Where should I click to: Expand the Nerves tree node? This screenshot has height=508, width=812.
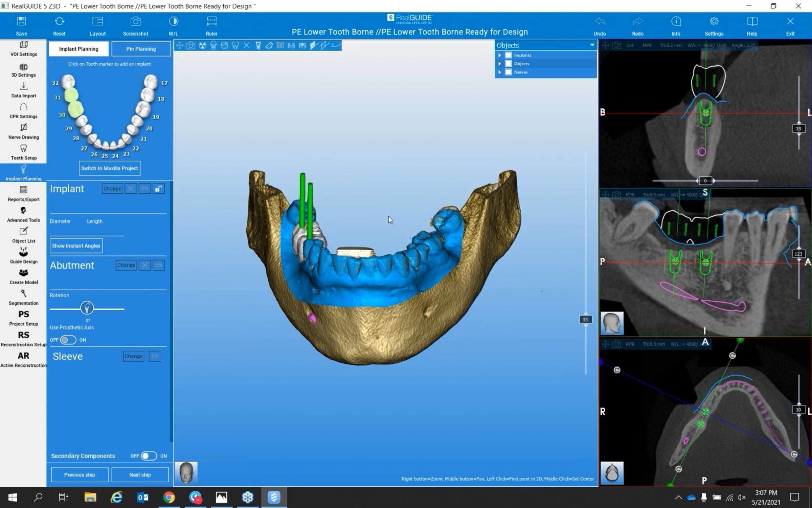500,72
